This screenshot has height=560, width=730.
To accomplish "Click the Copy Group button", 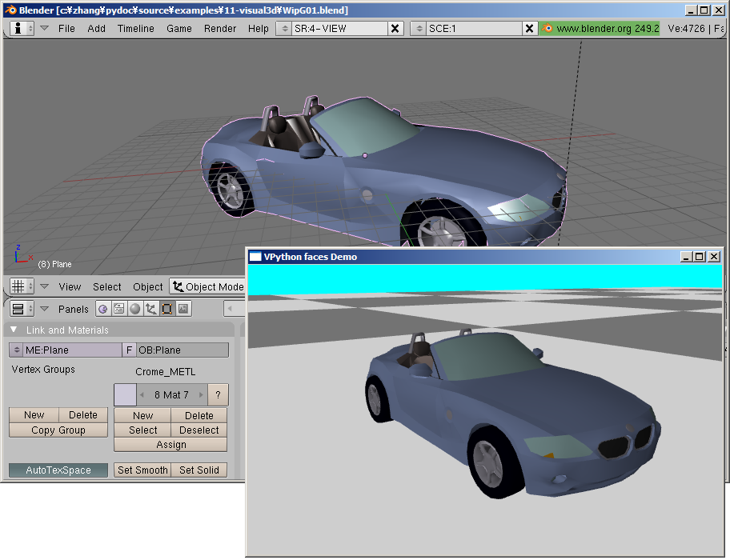I will click(x=58, y=430).
